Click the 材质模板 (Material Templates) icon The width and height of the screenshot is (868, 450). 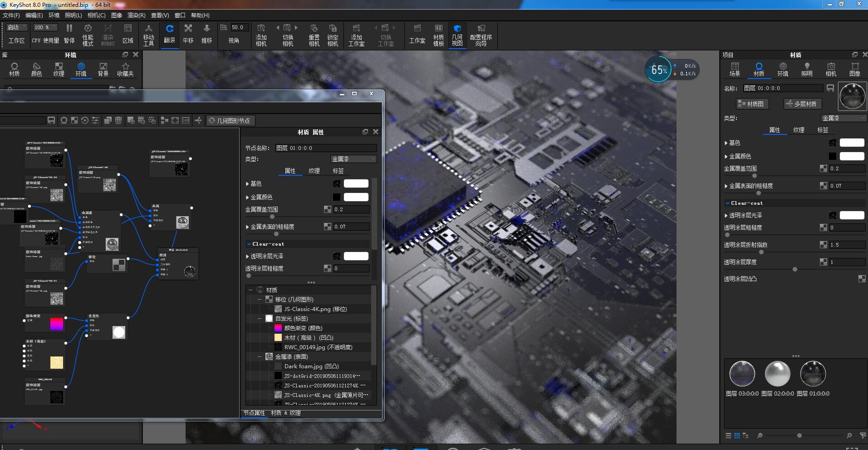click(x=437, y=34)
